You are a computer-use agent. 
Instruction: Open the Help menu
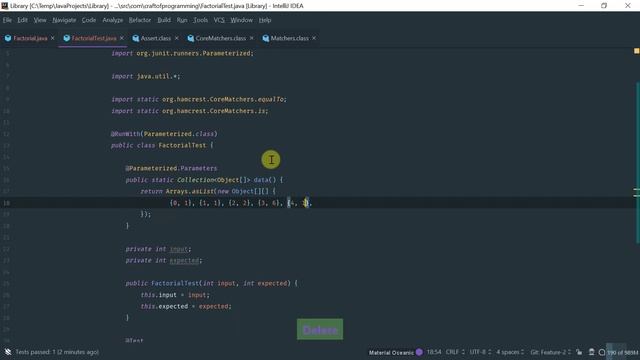pyautogui.click(x=265, y=20)
